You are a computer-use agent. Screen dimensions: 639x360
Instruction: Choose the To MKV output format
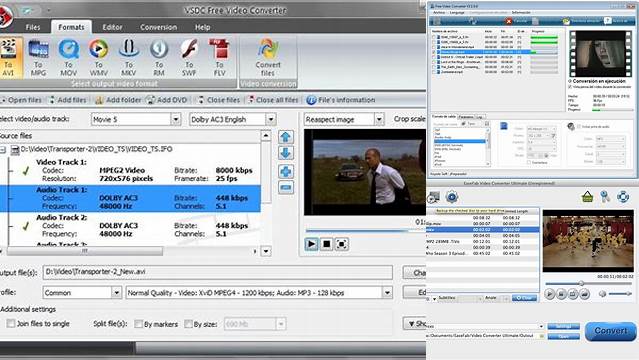[129, 57]
